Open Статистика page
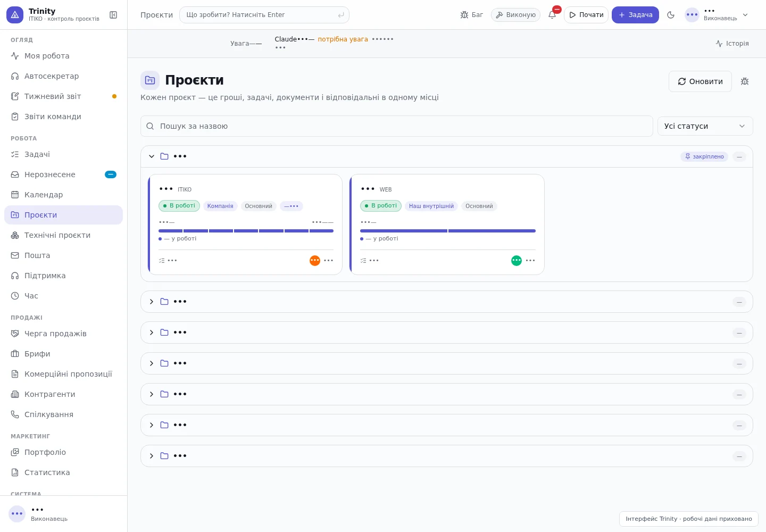This screenshot has height=532, width=766. (63, 472)
